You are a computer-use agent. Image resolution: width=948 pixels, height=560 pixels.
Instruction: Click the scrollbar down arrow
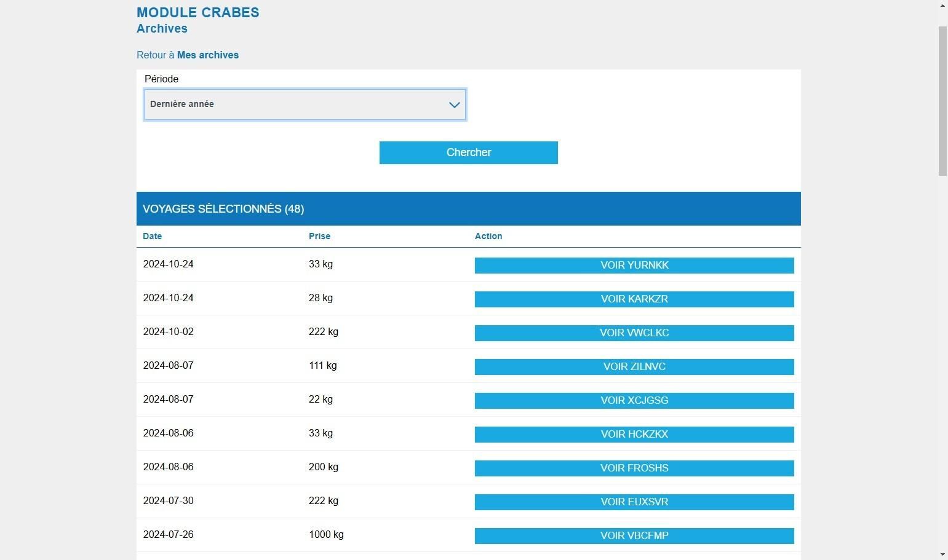pos(942,554)
